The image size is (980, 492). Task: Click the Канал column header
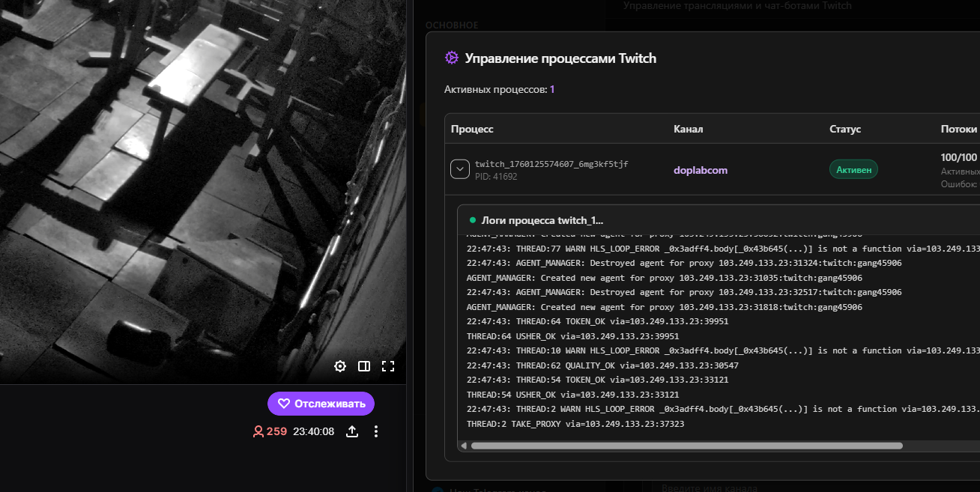pos(688,129)
